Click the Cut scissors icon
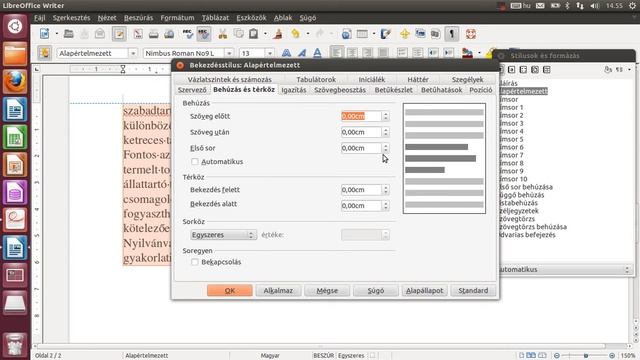The width and height of the screenshot is (640, 360). (x=222, y=34)
